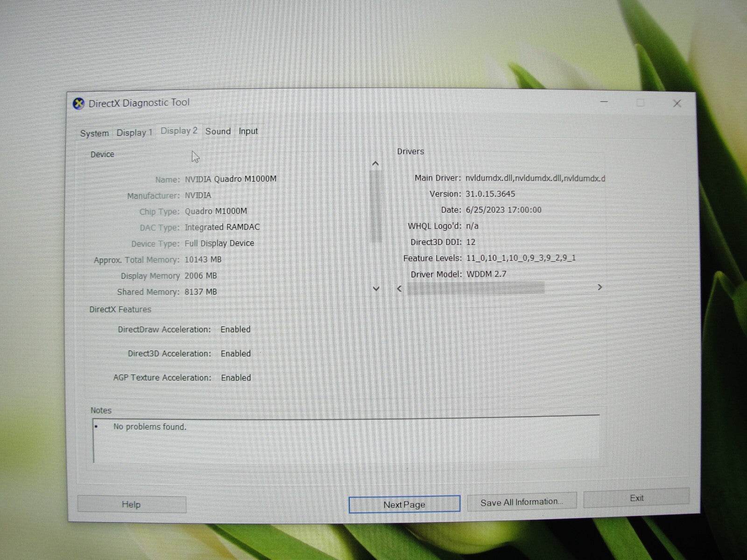Click the horizontal scrollbar below the driver details
747x560 pixels.
click(x=476, y=288)
